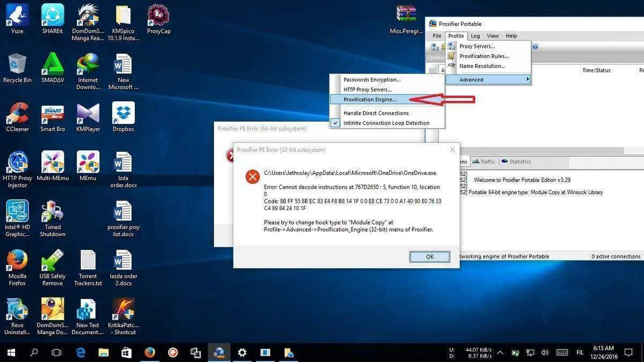Launch Mozilla Firefox from desktop
Viewport: 644px width, 362px height.
[17, 267]
